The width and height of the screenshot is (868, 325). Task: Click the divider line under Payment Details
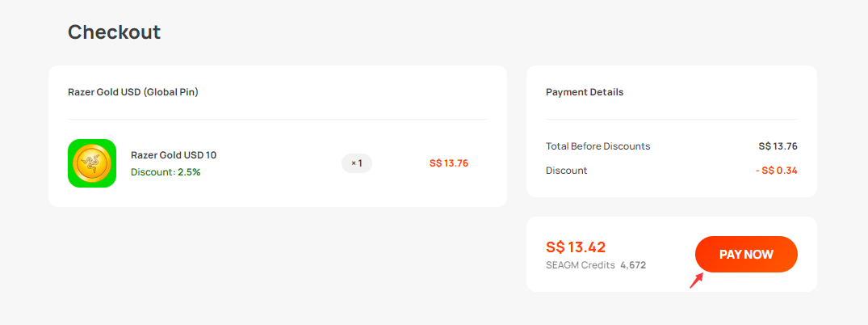[x=672, y=119]
